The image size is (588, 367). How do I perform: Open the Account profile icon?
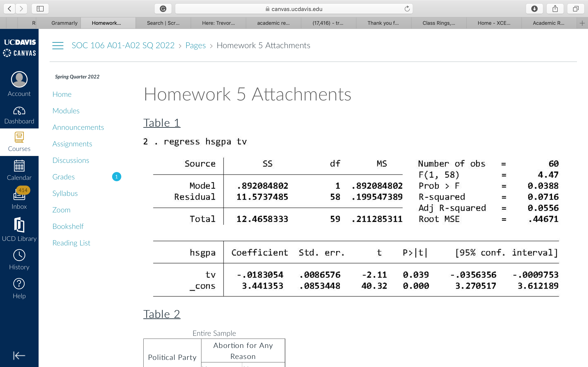tap(19, 80)
